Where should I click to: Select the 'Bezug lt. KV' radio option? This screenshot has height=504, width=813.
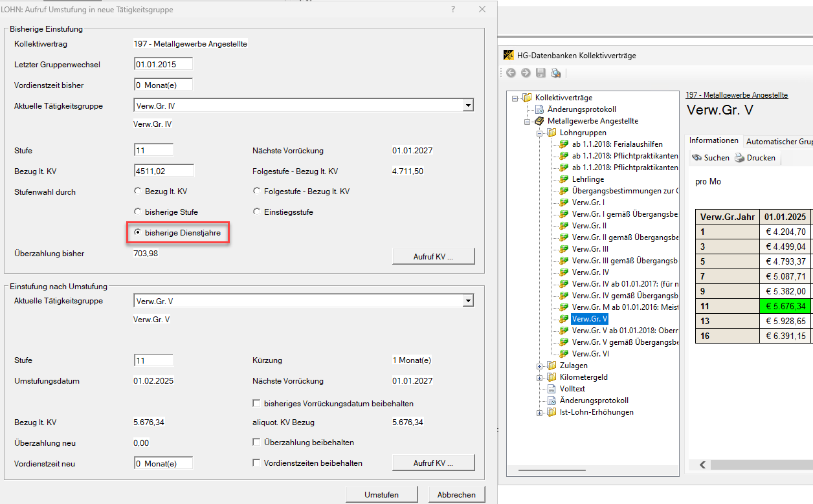point(137,192)
